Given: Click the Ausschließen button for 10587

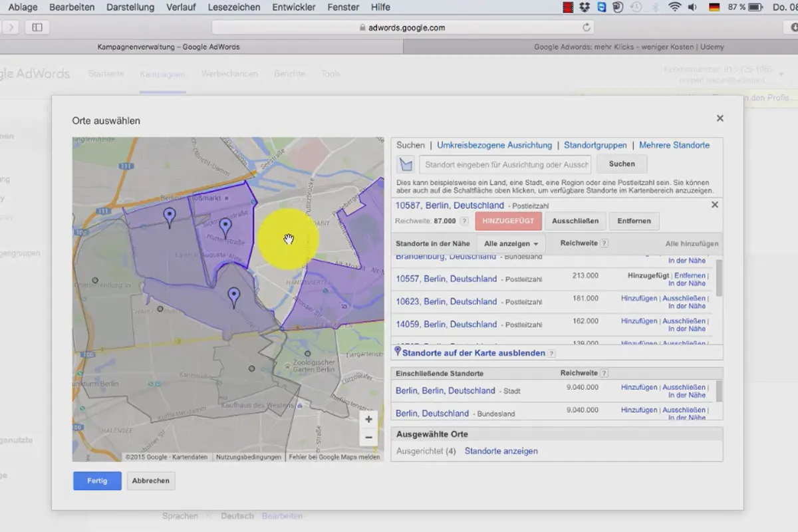Looking at the screenshot, I should [x=575, y=221].
